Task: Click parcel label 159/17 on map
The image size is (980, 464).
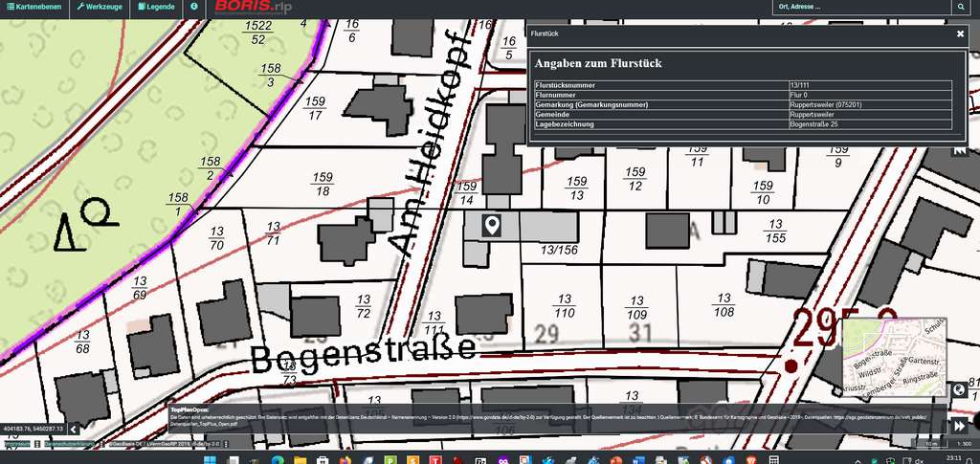Action: (x=315, y=108)
